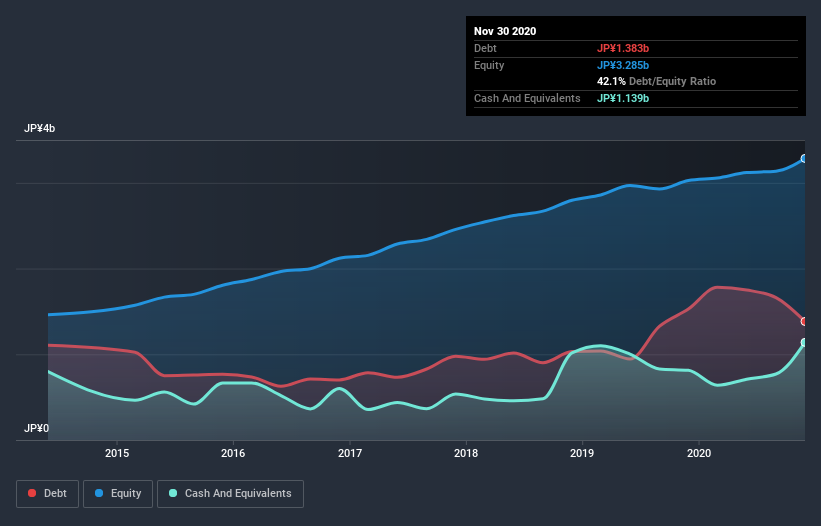Click the Equity label in tooltip
This screenshot has width=821, height=526.
coord(489,65)
